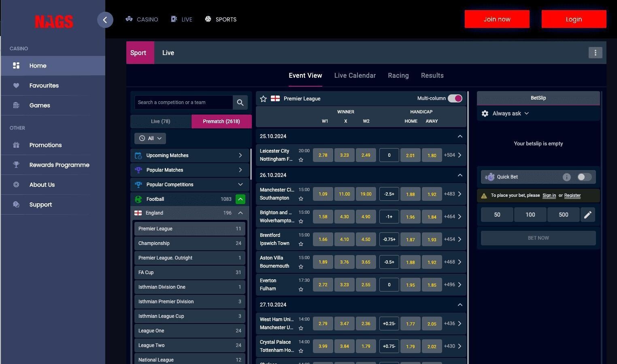
Task: Toggle the Multi-column switch
Action: 455,98
